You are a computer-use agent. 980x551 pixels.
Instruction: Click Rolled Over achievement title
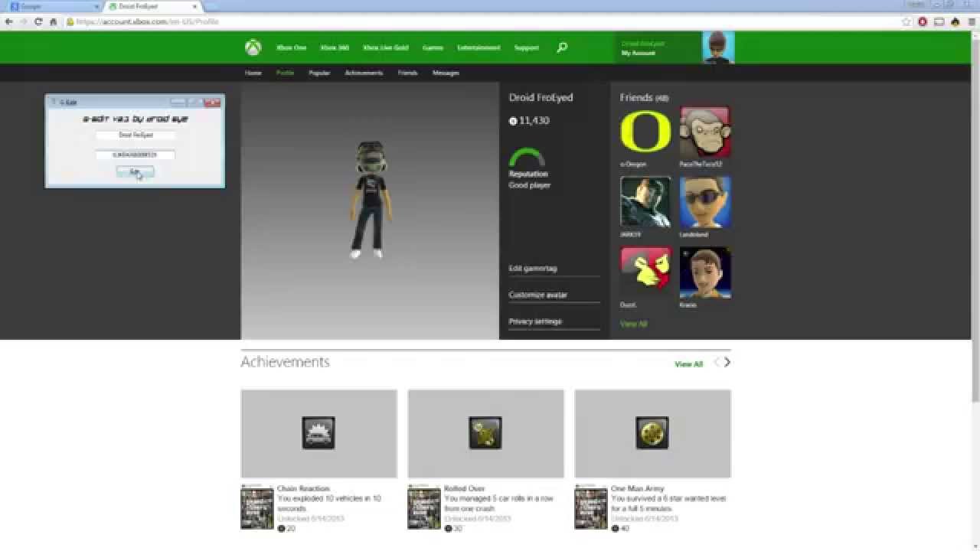(x=465, y=488)
